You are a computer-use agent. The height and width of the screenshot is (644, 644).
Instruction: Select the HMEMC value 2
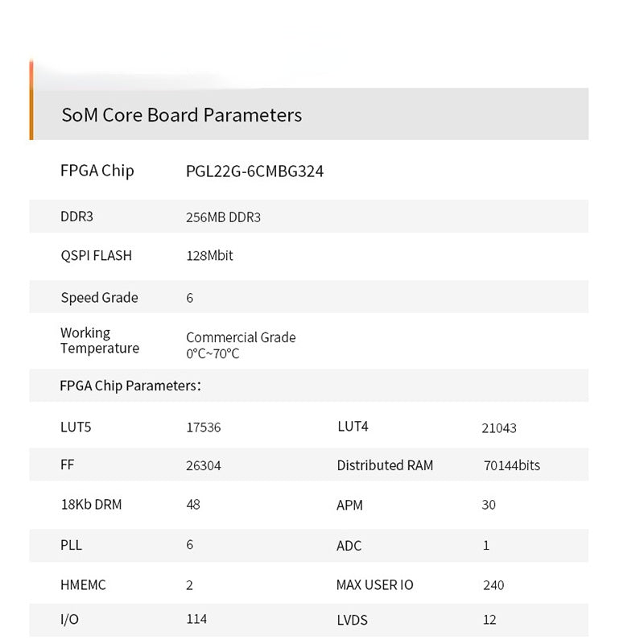190,586
